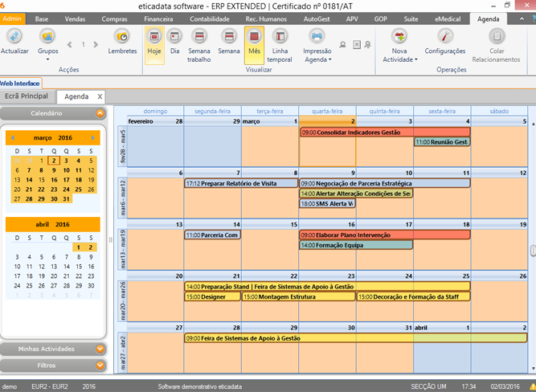Toggle the Hoje button in ribbon
The width and height of the screenshot is (536, 392).
154,36
